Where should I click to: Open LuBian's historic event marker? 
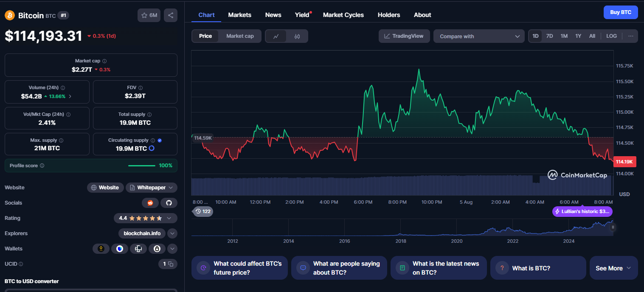point(582,211)
